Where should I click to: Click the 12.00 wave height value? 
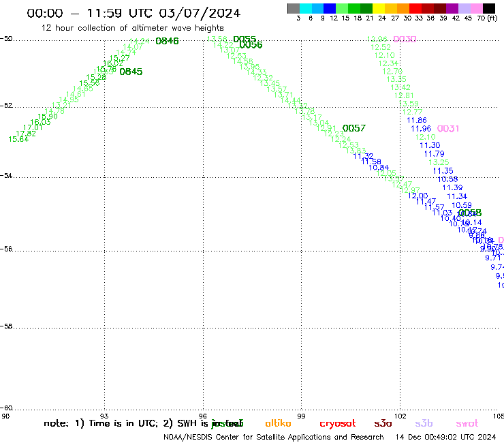pos(418,196)
